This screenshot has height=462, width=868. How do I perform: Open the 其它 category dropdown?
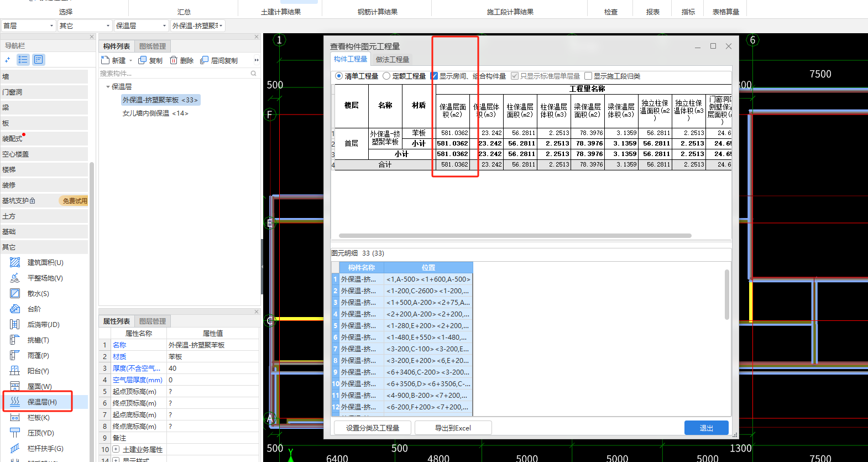(85, 25)
